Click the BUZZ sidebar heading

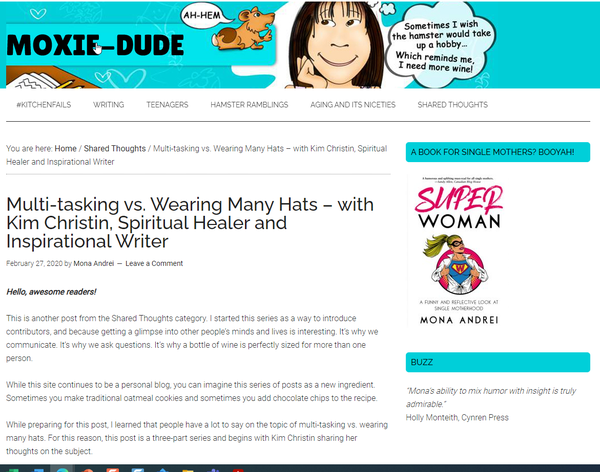pos(497,362)
